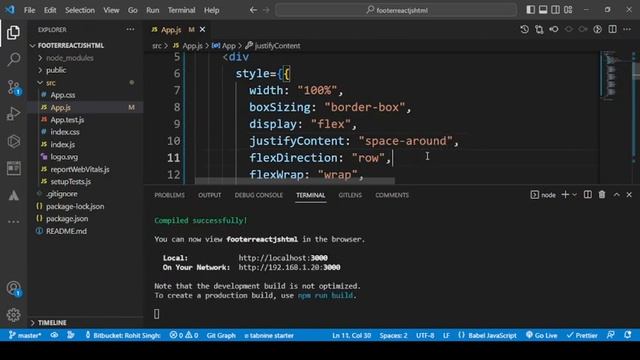640x360 pixels.
Task: Close the App.js editor tab
Action: [202, 29]
